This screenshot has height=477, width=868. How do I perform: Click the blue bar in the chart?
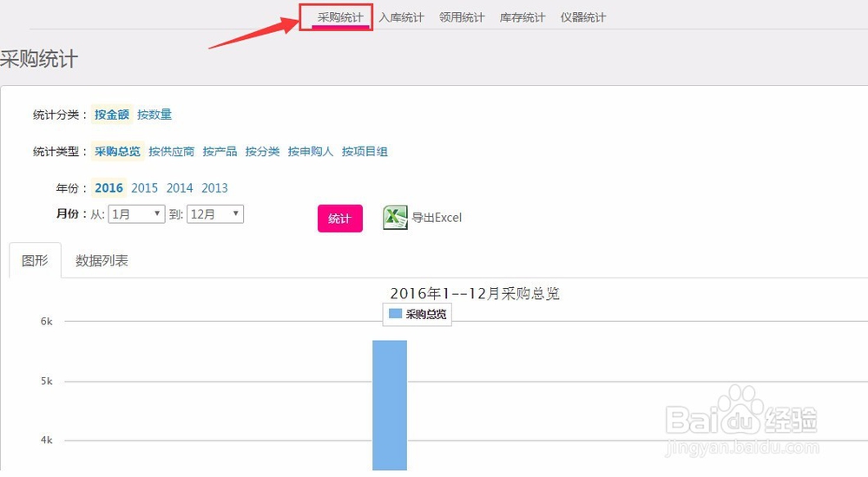click(x=390, y=405)
